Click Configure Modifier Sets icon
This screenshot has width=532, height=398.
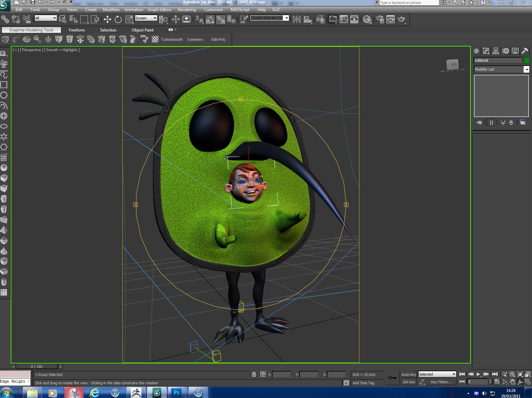[523, 123]
